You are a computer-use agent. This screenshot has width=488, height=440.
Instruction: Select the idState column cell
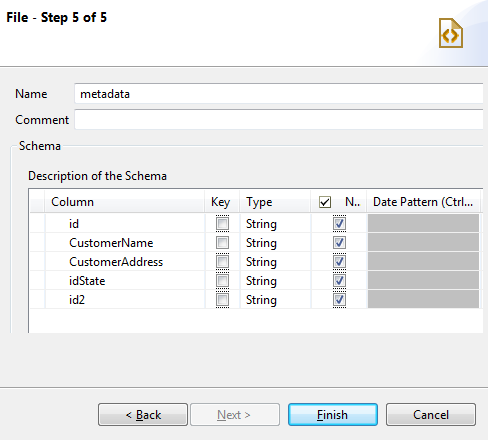[x=125, y=281]
